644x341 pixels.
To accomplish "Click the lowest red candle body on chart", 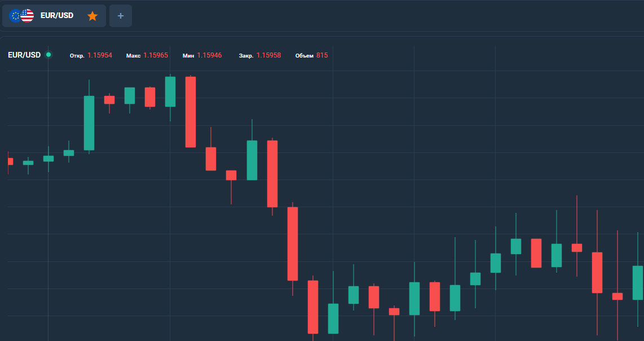I will pos(313,307).
